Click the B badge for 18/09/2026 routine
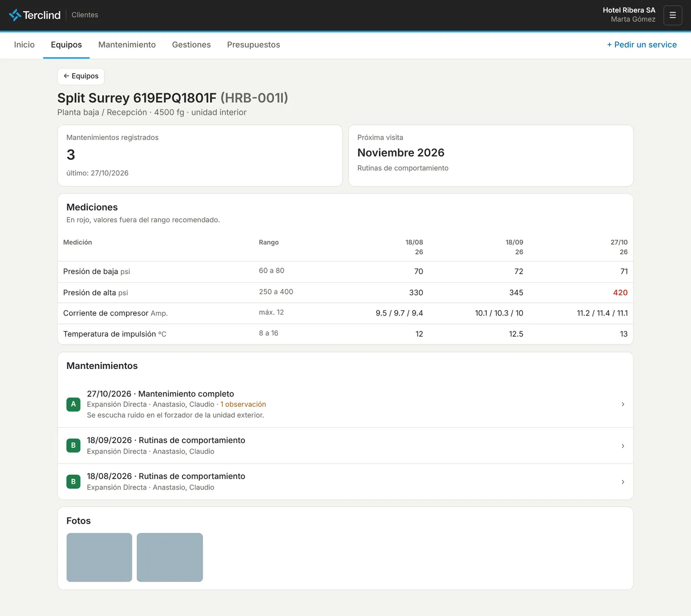This screenshot has width=691, height=616. pyautogui.click(x=74, y=445)
